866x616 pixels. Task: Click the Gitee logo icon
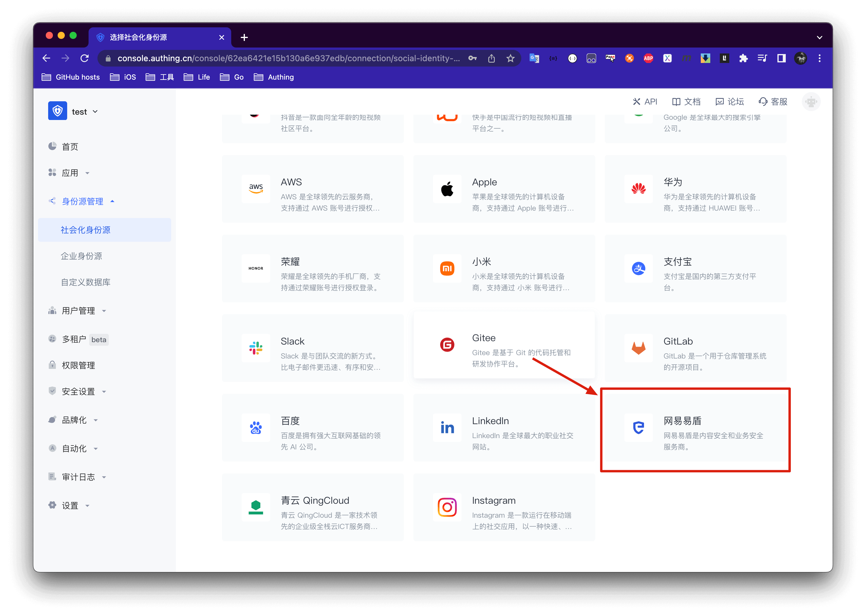pos(447,345)
